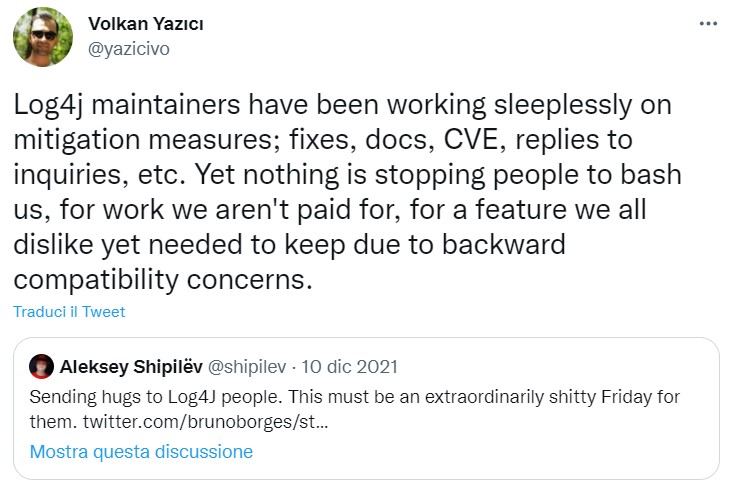
Task: Click the "Traduci il Tweet" link
Action: [x=69, y=312]
